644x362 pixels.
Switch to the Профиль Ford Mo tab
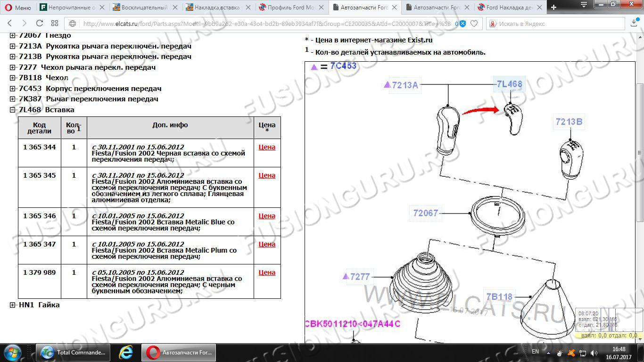click(292, 8)
